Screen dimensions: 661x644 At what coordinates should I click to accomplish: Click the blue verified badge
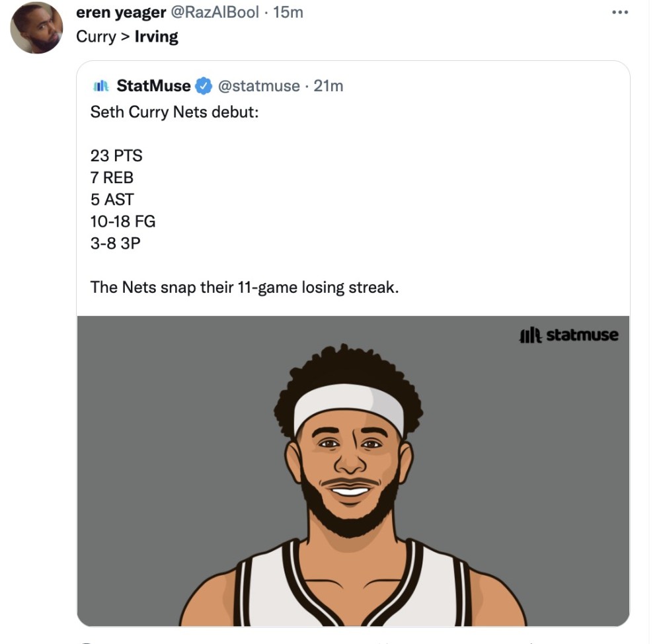click(203, 86)
